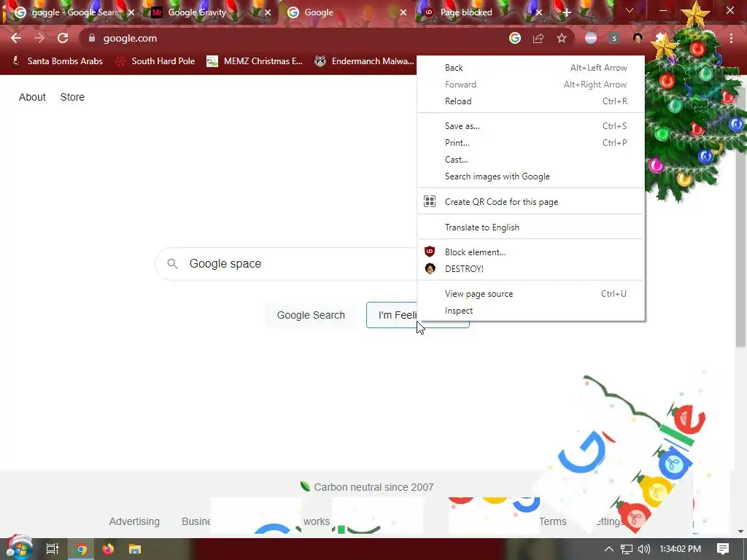View site info via lock icon
The width and height of the screenshot is (747, 560).
92,38
